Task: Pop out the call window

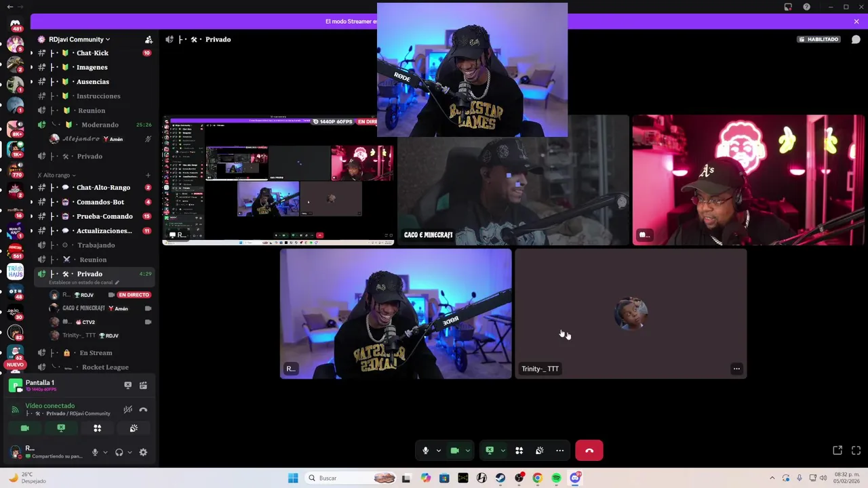Action: click(x=837, y=450)
